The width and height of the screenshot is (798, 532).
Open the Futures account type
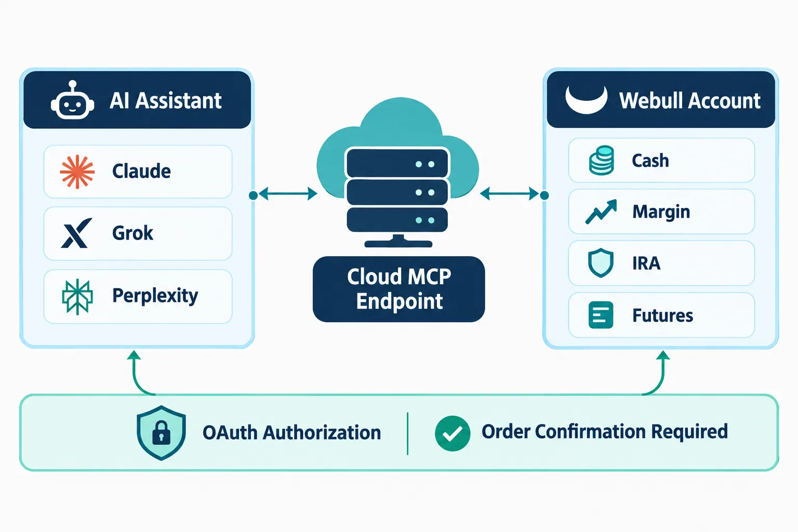661,315
